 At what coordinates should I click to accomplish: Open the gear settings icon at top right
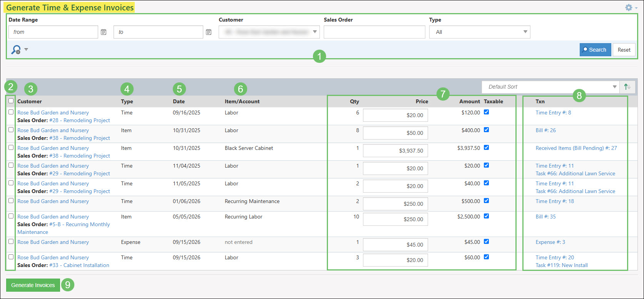coord(629,7)
